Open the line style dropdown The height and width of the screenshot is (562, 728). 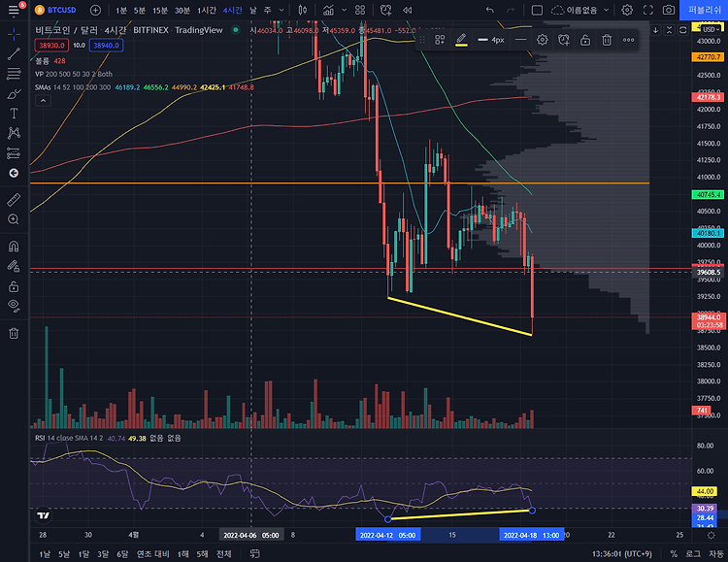[x=521, y=40]
